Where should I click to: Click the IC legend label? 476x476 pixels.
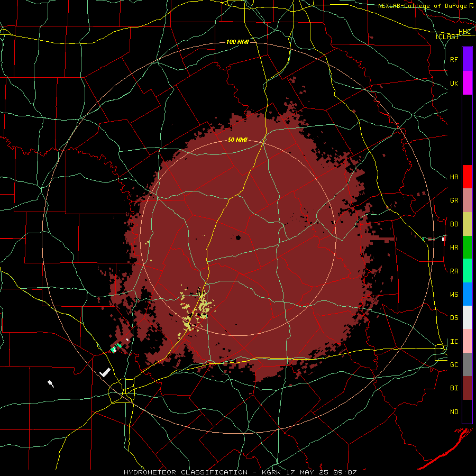click(x=454, y=342)
